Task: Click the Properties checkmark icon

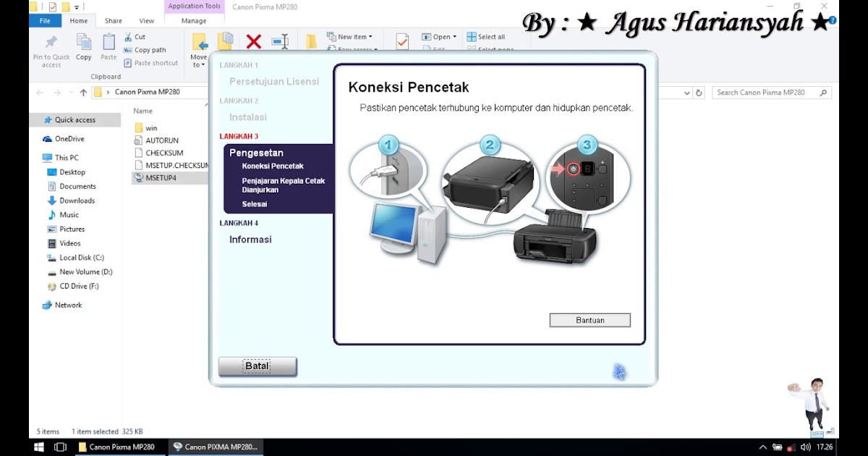Action: 402,42
